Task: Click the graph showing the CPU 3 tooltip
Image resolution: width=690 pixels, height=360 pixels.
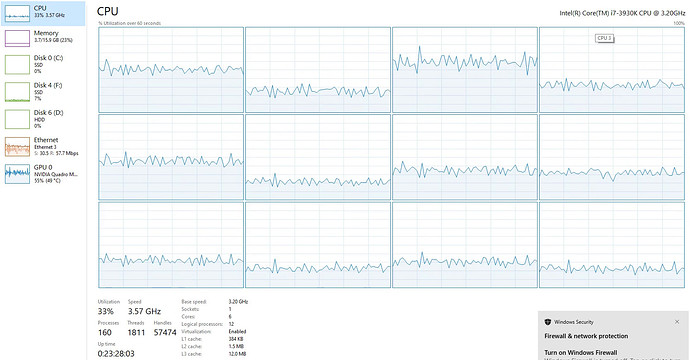Action: (x=612, y=70)
